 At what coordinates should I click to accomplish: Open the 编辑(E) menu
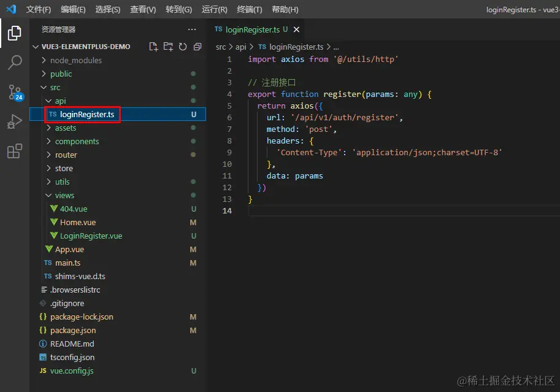(x=73, y=9)
